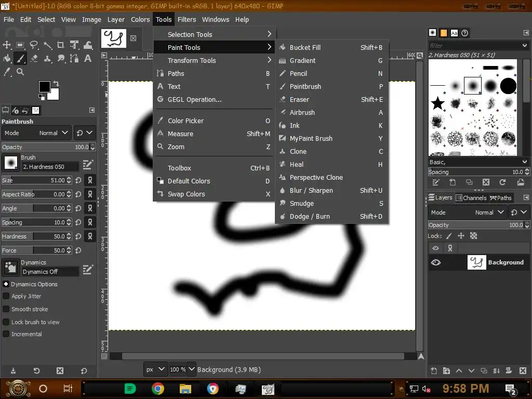This screenshot has height=399, width=532.
Task: Switch to the Paths tab
Action: tap(501, 198)
